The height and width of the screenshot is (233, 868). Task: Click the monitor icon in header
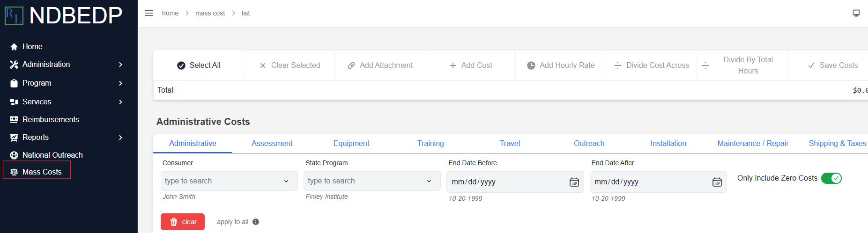(x=856, y=13)
